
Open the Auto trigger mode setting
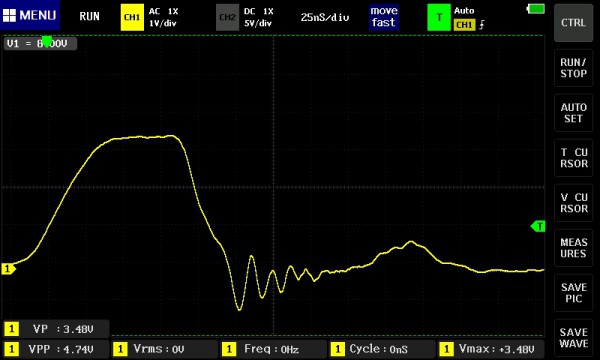click(464, 11)
